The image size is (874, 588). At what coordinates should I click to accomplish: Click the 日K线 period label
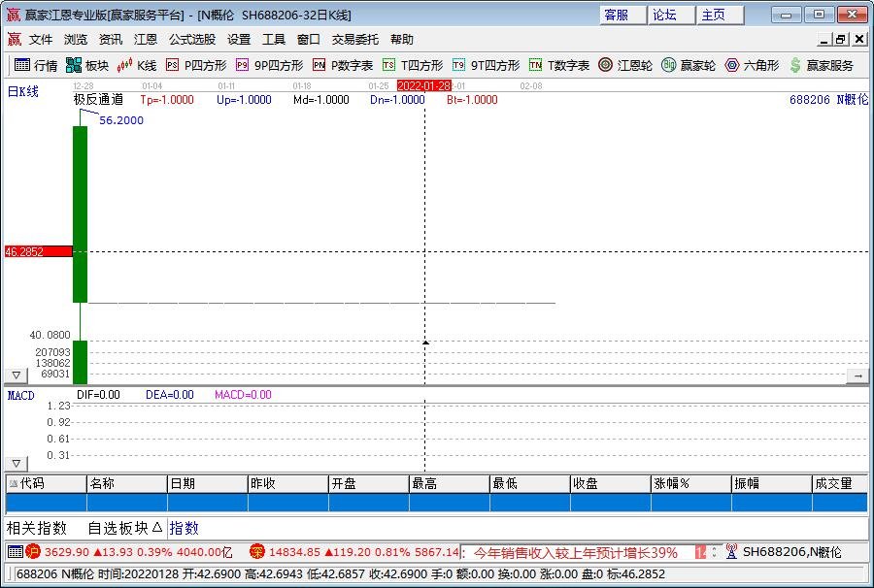pos(23,92)
